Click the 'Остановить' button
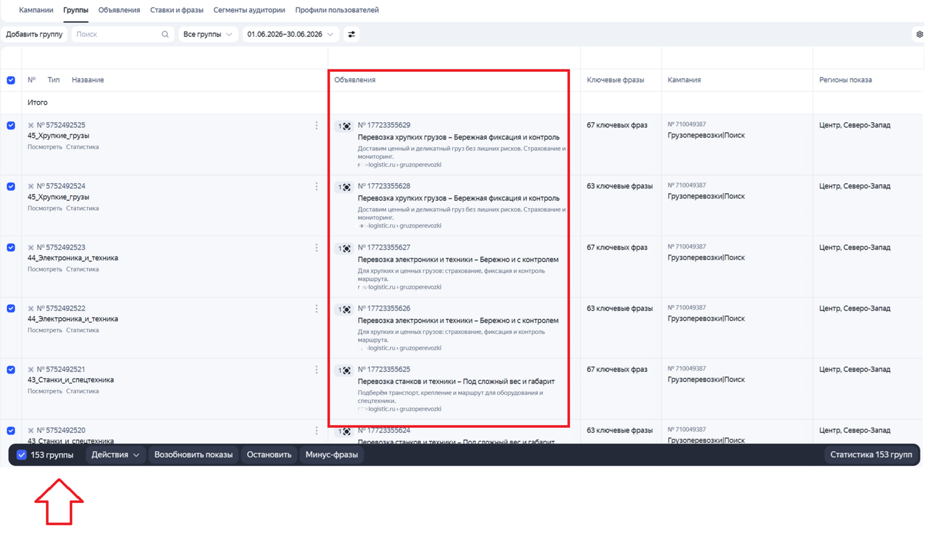This screenshot has width=950, height=560. pyautogui.click(x=269, y=455)
